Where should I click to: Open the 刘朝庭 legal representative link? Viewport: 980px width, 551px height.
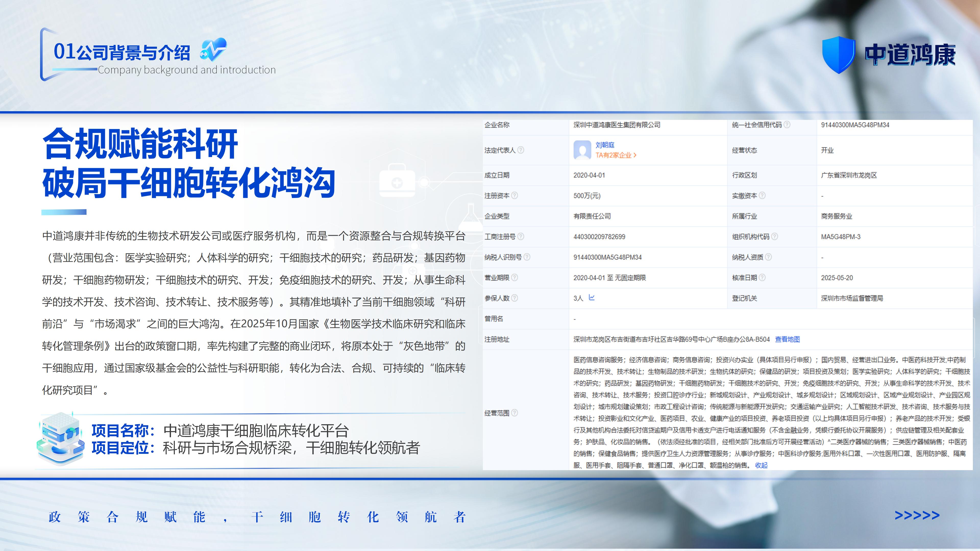click(605, 145)
